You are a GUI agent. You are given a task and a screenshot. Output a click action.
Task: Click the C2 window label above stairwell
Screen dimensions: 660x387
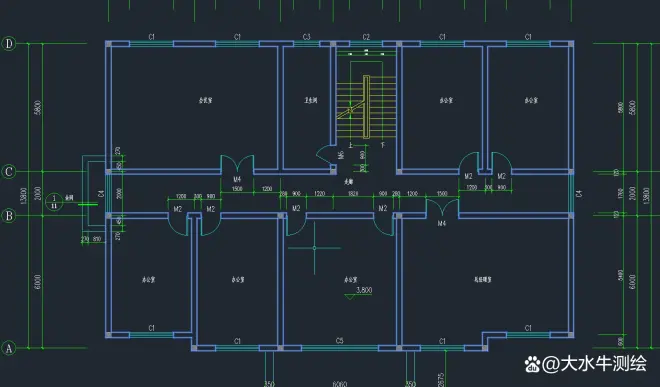(x=366, y=37)
